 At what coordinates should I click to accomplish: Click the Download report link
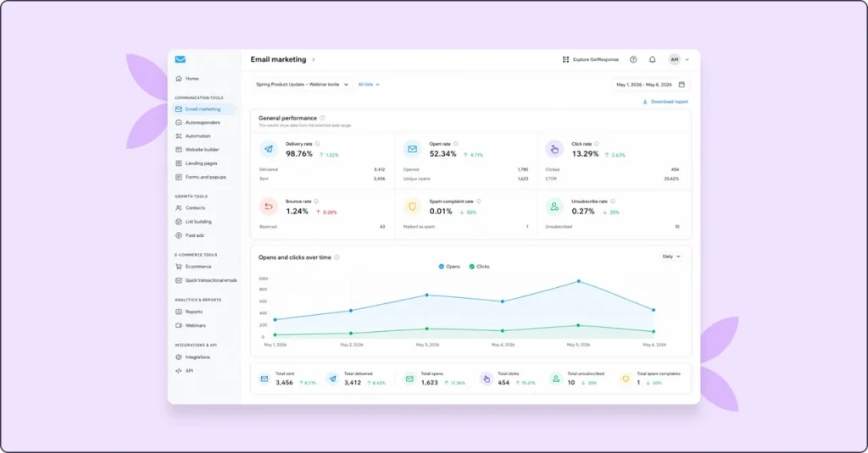coord(665,102)
